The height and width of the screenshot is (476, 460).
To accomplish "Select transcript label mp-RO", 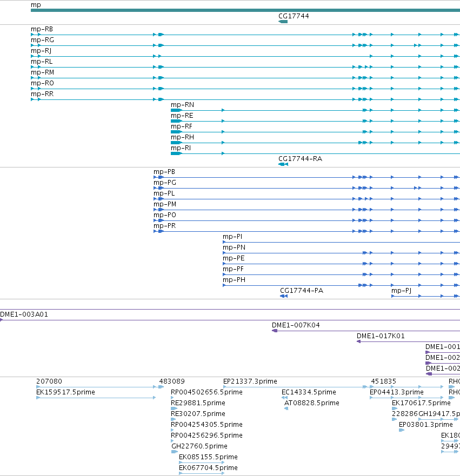I will (42, 83).
